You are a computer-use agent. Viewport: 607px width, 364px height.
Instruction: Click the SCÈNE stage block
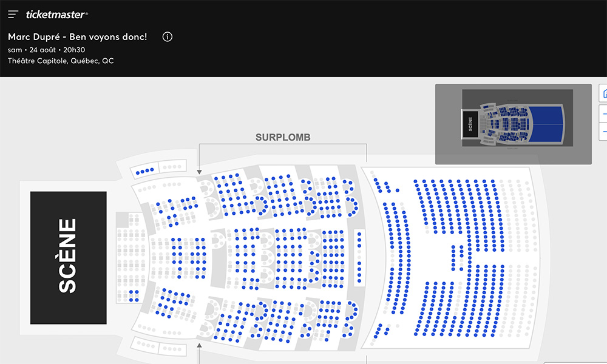(x=69, y=257)
